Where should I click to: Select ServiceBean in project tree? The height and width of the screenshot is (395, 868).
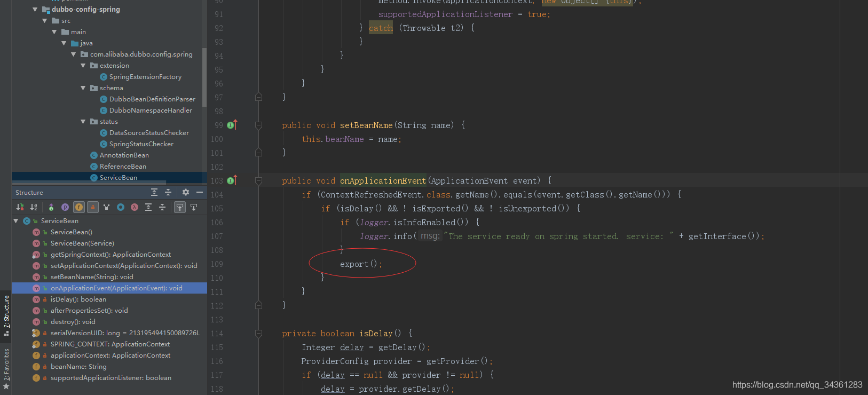[119, 178]
